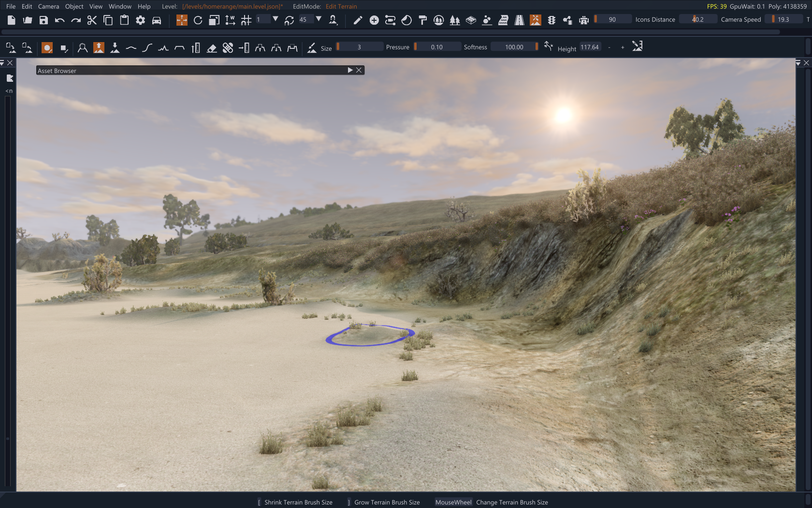This screenshot has width=812, height=508.
Task: Pick the Flatten terrain tool
Action: pos(179,47)
